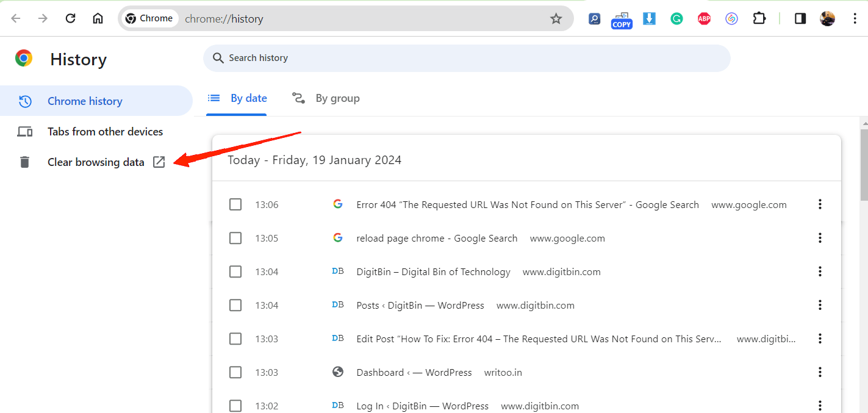This screenshot has width=868, height=413.
Task: Open the circular striped extension icon
Action: point(731,18)
